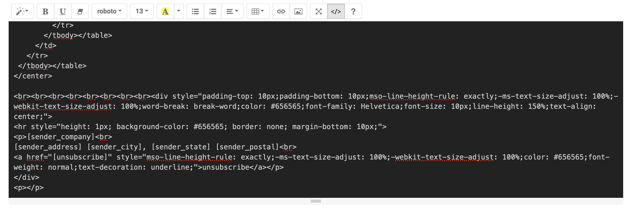The height and width of the screenshot is (210, 644).
Task: Click the [sender_postal] placeholder text
Action: click(x=248, y=147)
